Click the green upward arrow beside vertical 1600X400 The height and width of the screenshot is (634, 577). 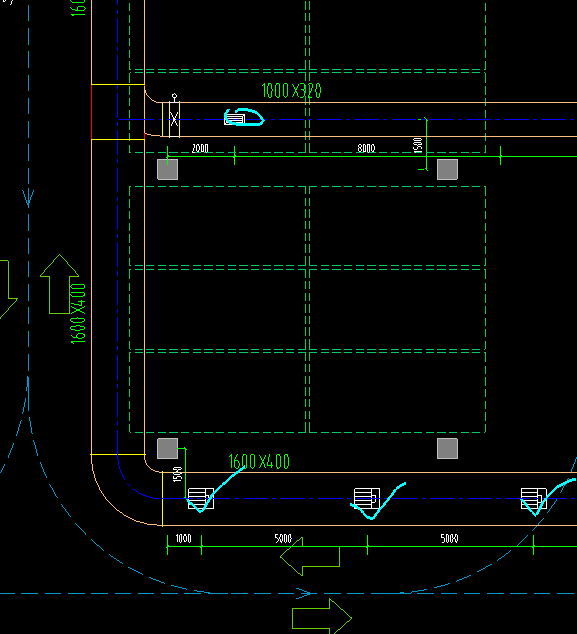tap(59, 284)
